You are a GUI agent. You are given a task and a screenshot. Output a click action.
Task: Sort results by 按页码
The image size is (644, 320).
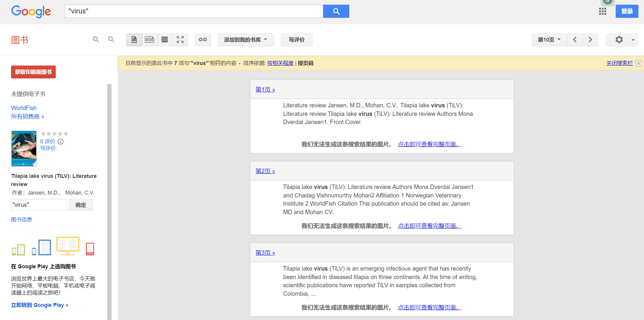[305, 63]
